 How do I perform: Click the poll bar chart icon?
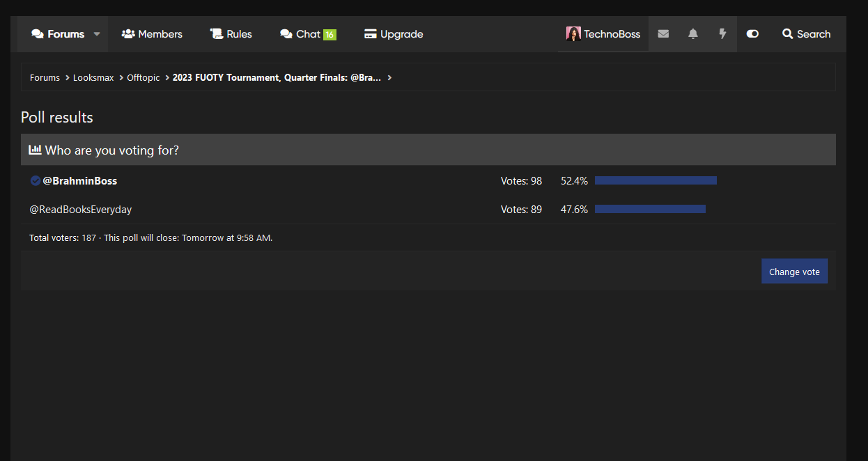click(x=35, y=150)
